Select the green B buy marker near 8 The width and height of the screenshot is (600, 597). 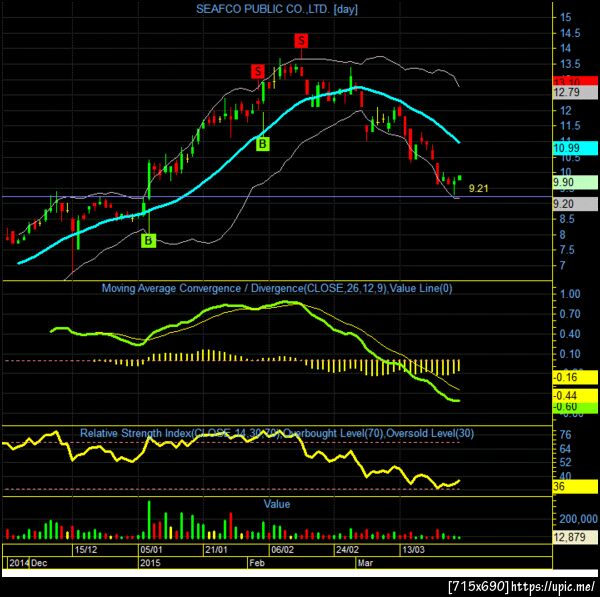(148, 241)
